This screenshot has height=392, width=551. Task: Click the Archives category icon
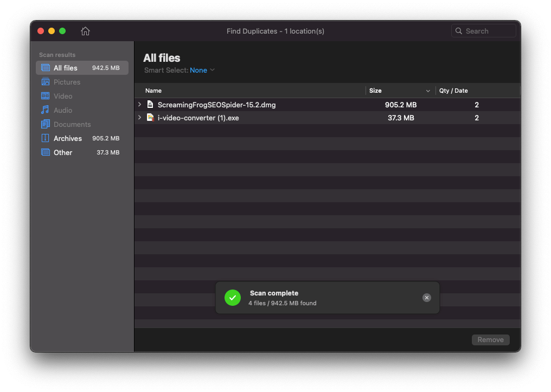tap(46, 138)
